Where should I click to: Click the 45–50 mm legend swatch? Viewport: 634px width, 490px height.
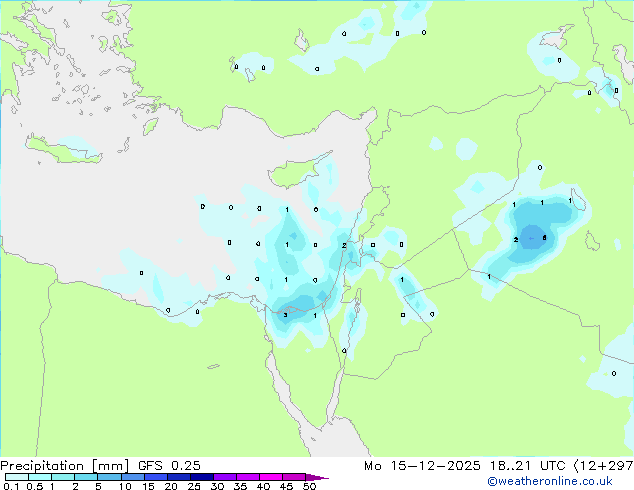294,477
